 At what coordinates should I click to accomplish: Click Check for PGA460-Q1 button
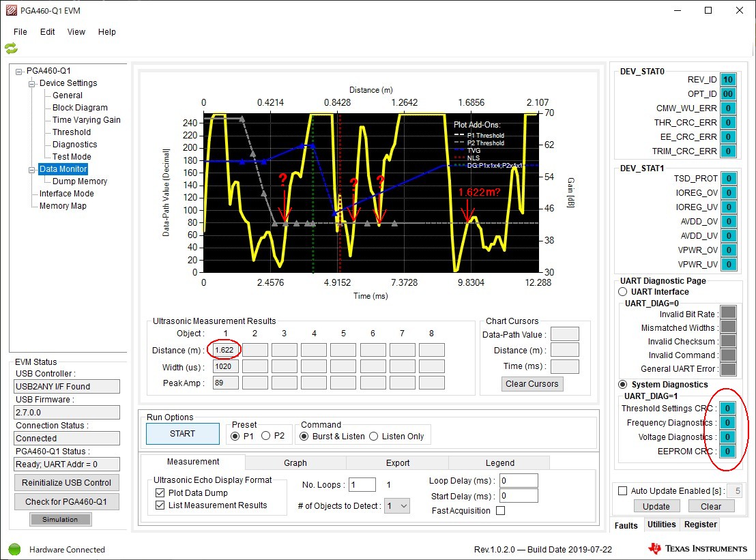click(x=67, y=502)
